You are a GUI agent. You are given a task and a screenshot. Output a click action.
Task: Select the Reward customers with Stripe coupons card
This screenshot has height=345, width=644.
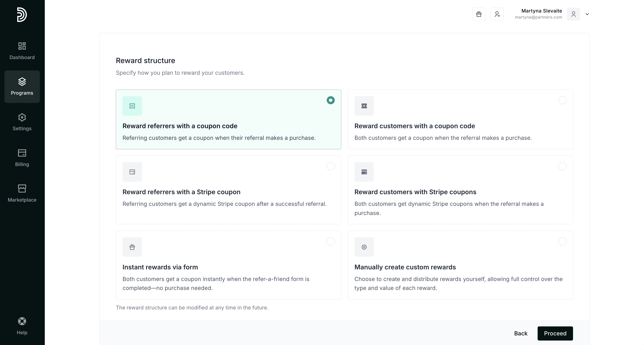tap(460, 190)
